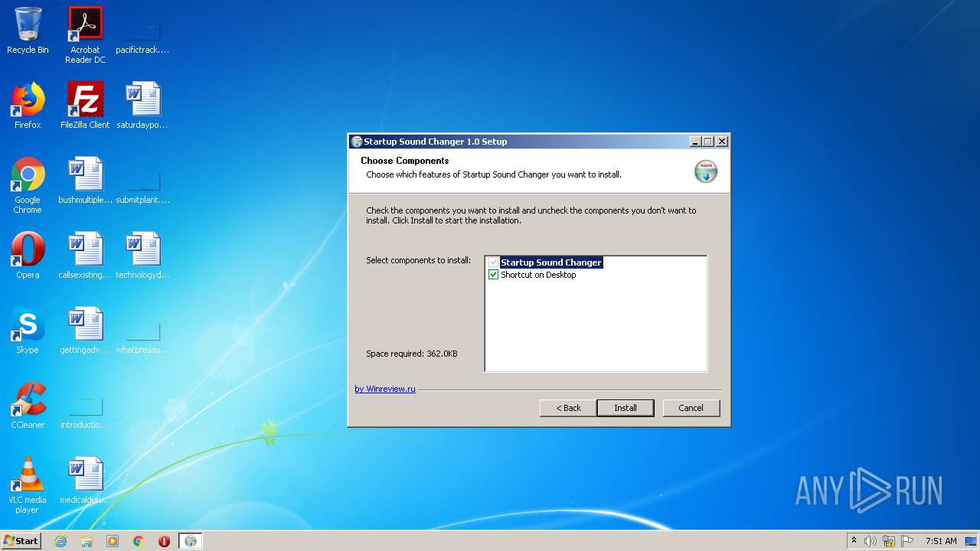Select medicalduri Word document icon
This screenshot has width=980, height=551.
click(85, 481)
